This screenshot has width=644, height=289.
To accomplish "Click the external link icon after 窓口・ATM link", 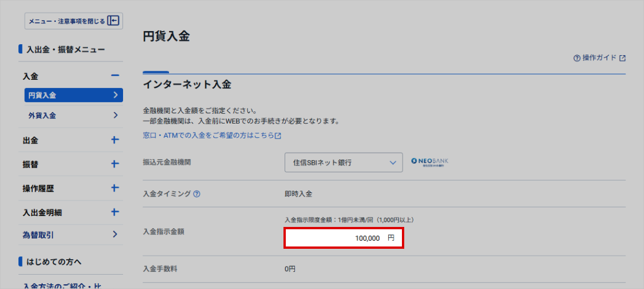I will (278, 136).
